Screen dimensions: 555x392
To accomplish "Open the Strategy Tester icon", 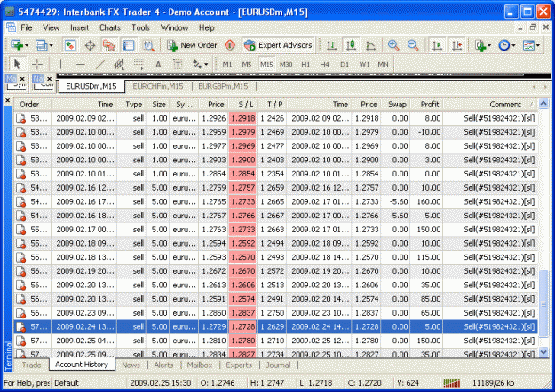I will coord(148,45).
